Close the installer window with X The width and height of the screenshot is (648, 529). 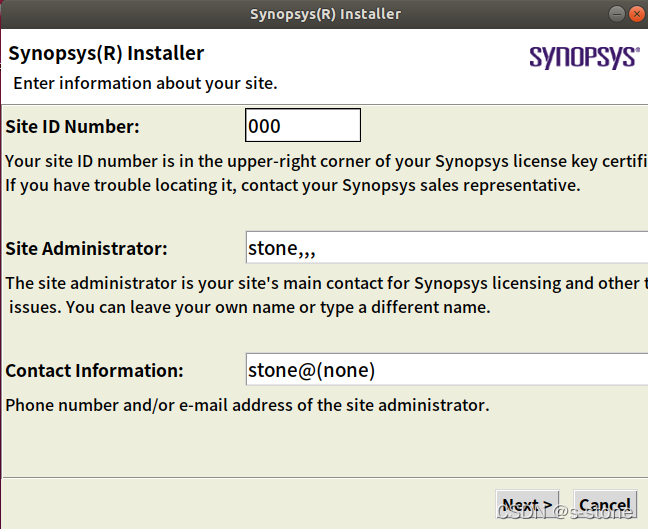click(637, 14)
